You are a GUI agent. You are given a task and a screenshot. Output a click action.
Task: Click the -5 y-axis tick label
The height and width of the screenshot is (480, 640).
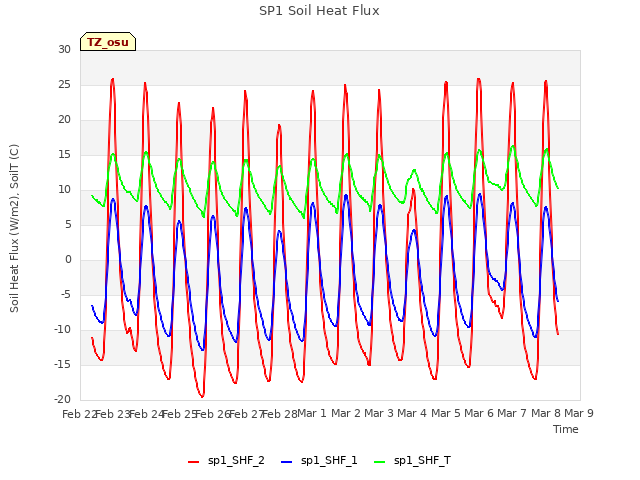click(x=65, y=295)
